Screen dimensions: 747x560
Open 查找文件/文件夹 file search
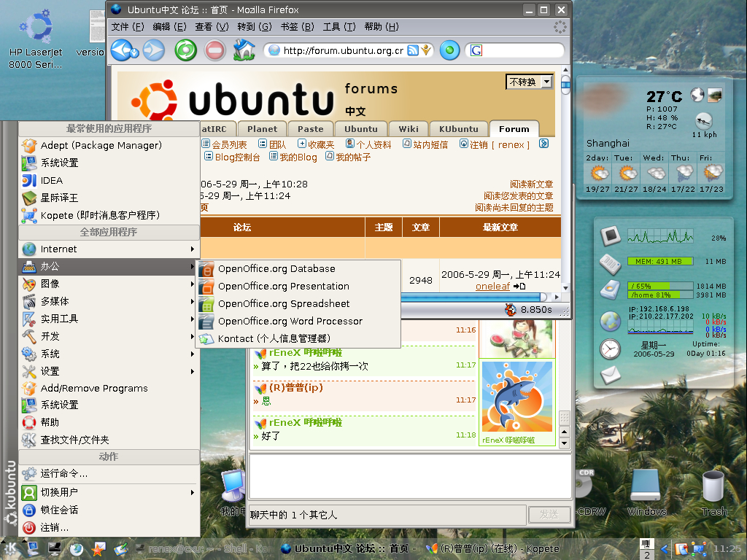coord(109,440)
